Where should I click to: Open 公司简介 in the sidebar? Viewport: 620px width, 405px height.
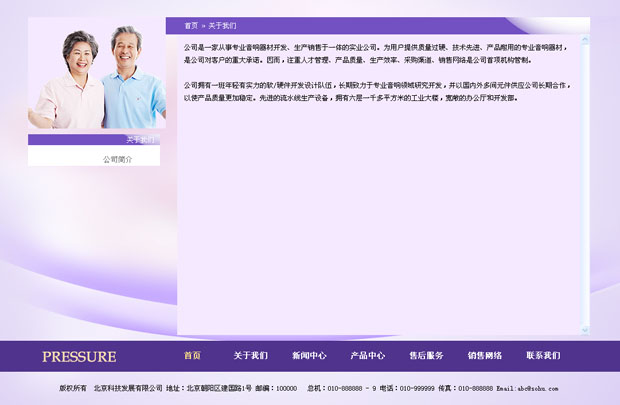[117, 159]
